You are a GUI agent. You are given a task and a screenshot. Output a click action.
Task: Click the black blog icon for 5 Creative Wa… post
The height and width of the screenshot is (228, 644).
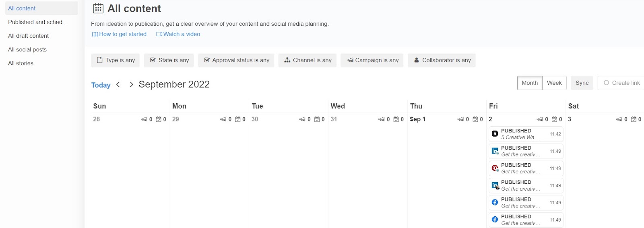(495, 134)
